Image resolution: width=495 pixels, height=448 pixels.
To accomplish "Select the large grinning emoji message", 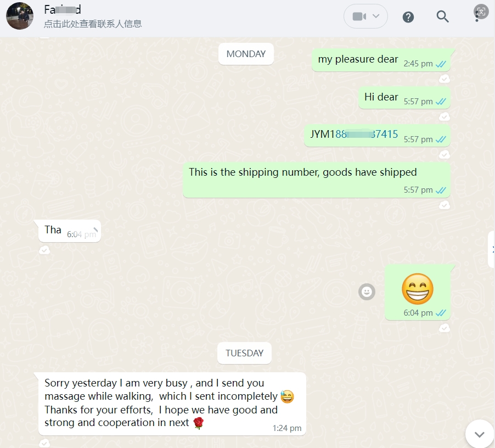I will tap(417, 293).
